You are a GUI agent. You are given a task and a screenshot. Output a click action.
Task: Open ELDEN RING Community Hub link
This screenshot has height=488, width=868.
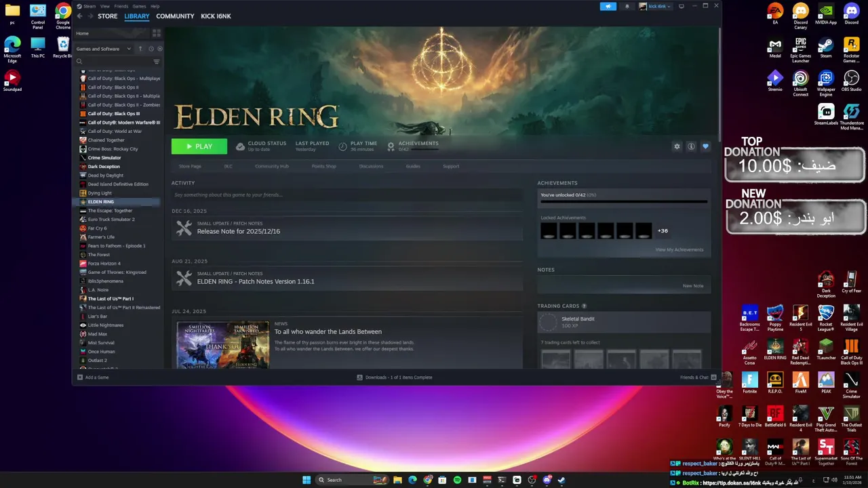tap(271, 166)
